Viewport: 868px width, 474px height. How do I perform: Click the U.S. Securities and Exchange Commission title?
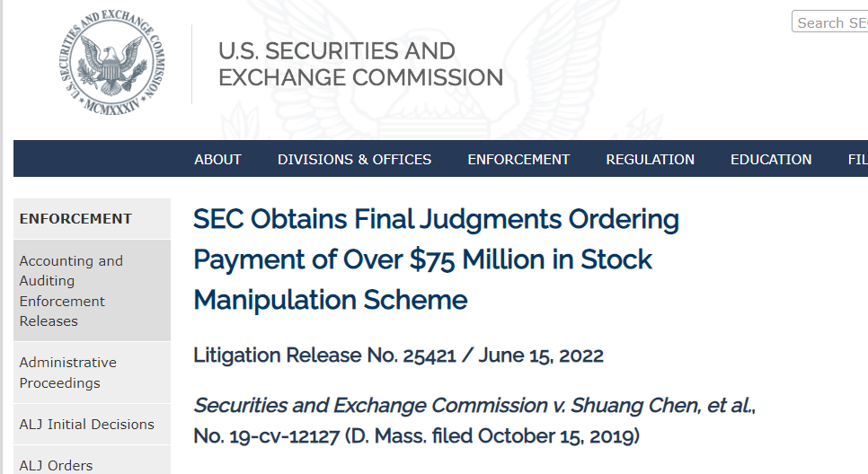point(360,64)
